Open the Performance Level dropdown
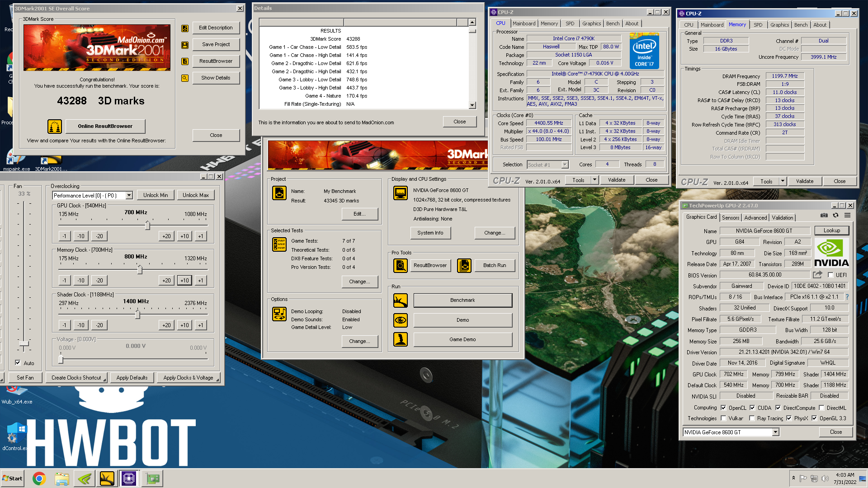Image resolution: width=868 pixels, height=488 pixels. (x=129, y=196)
